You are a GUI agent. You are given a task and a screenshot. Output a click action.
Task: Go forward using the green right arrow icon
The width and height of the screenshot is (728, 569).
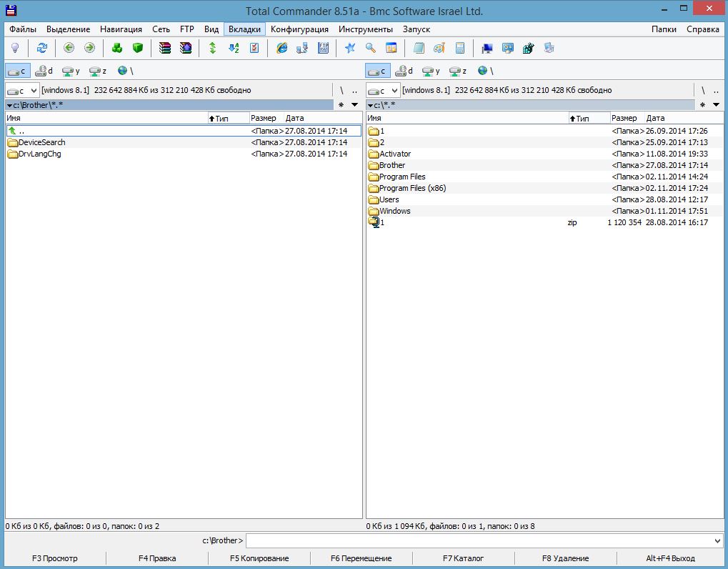89,48
